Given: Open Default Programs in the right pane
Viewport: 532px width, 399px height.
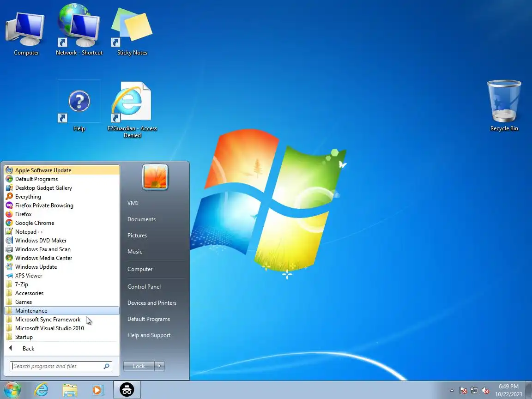Looking at the screenshot, I should (155, 319).
